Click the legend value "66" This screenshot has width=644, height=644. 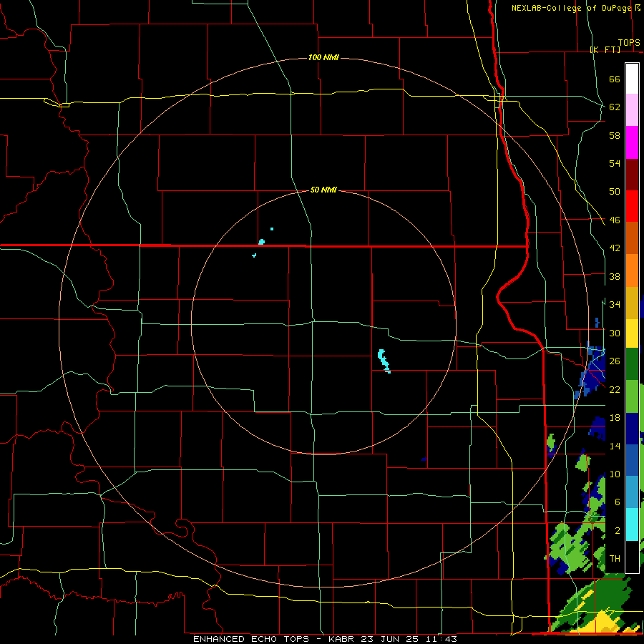click(x=615, y=79)
